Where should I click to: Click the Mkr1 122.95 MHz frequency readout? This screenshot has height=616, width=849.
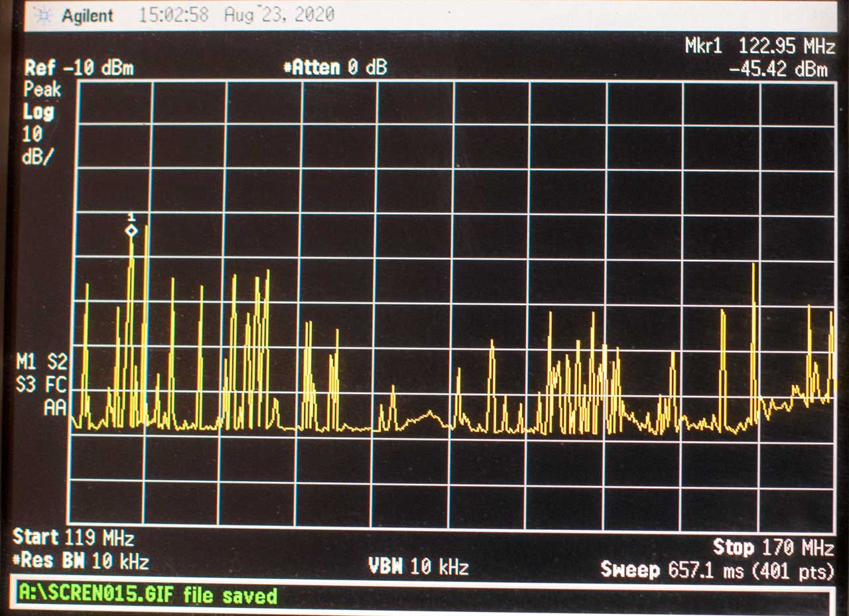click(759, 46)
